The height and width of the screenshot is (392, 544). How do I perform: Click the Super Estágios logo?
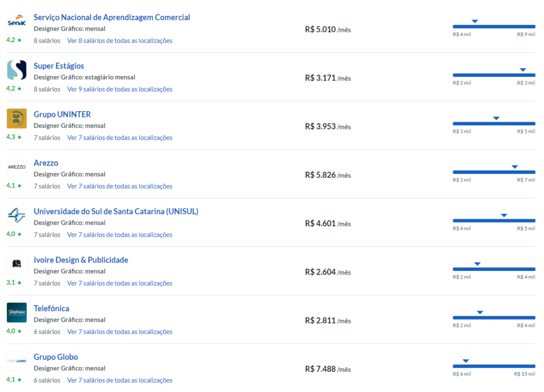(x=16, y=70)
